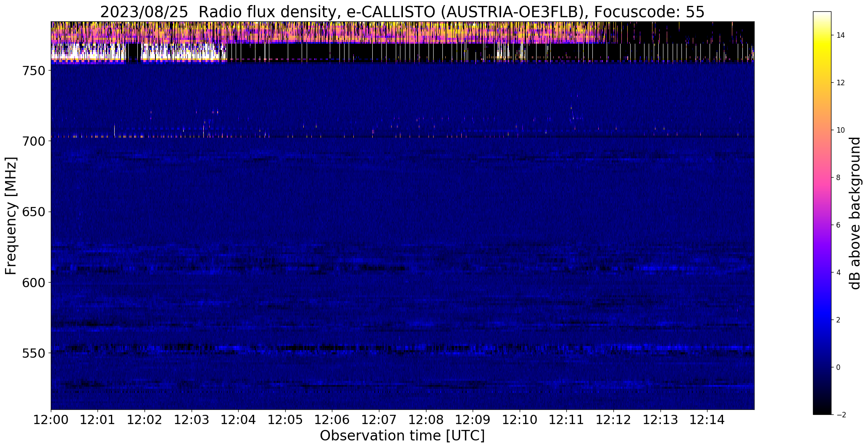Click the 12:00 time tick label
Screen dimensions: 868x448
(51, 419)
